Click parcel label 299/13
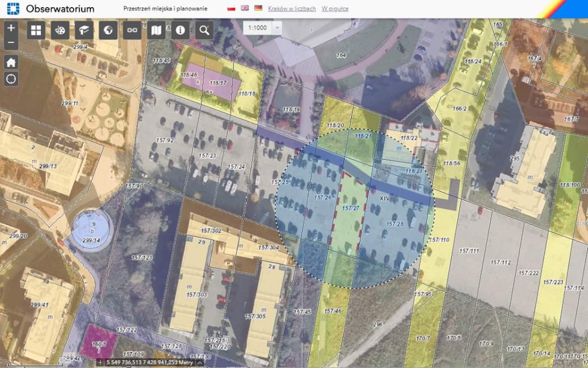Screen dimensions: 588x368 [48, 166]
